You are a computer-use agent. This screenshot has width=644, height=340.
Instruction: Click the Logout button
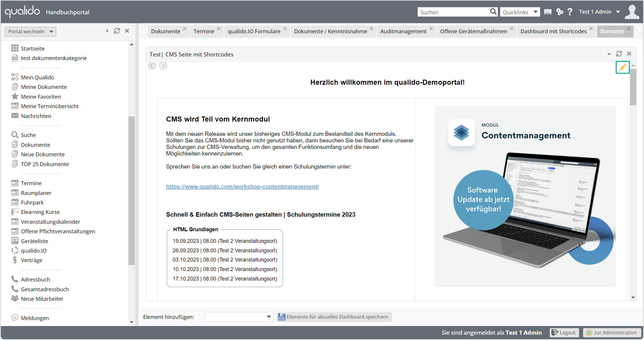[564, 333]
